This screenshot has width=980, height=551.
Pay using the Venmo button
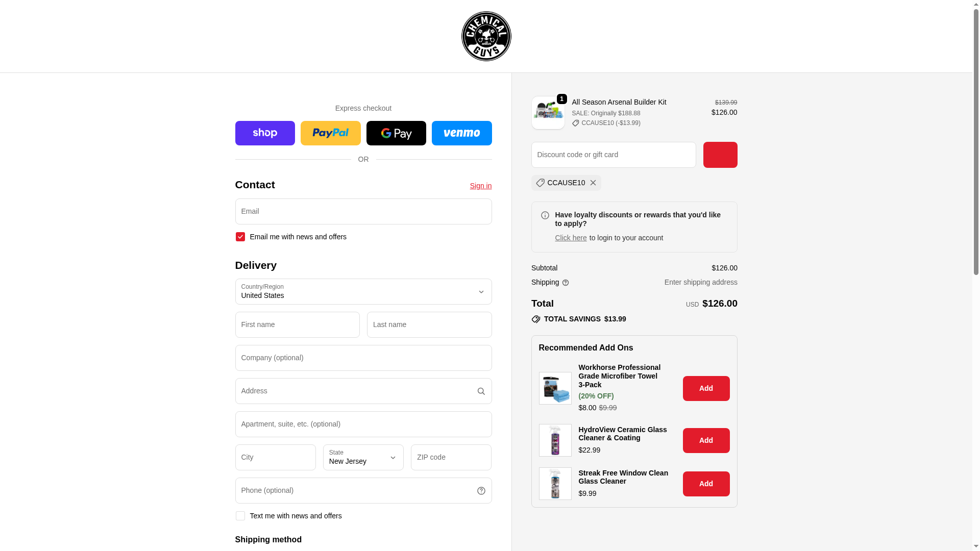462,133
